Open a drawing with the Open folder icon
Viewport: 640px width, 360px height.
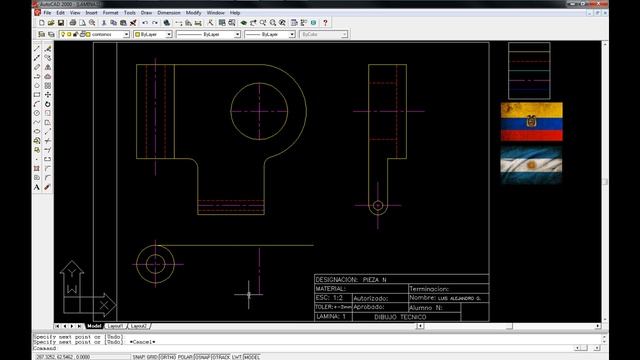click(51, 23)
